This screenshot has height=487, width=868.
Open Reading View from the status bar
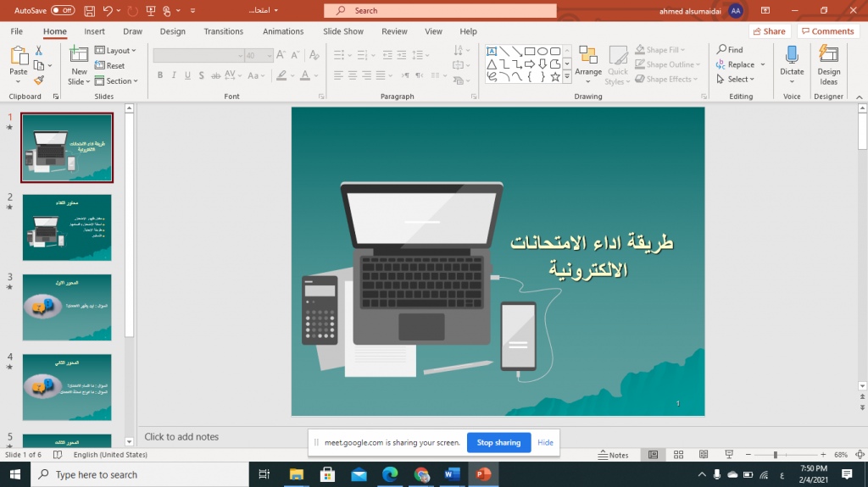[703, 455]
